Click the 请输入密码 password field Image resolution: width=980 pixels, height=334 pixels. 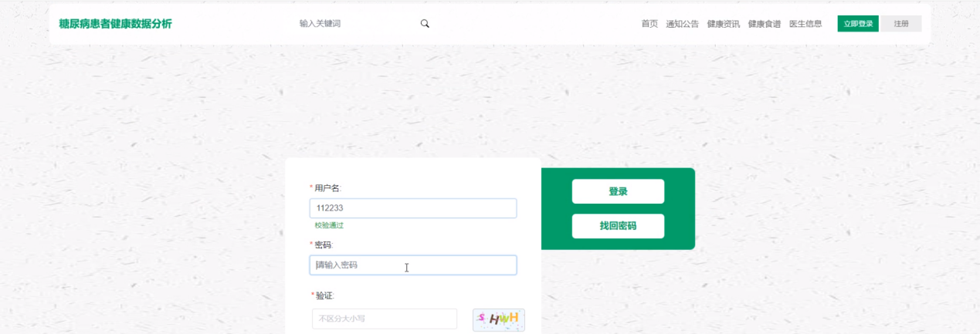(413, 265)
